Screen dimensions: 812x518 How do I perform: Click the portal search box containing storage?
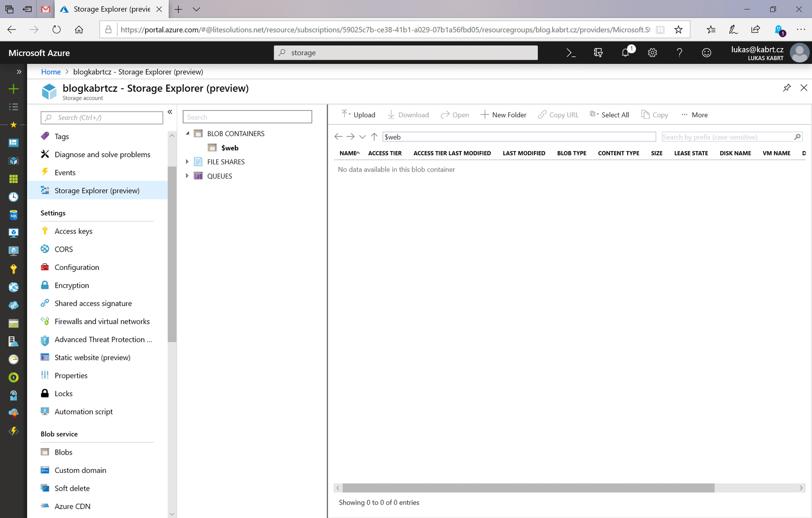coord(405,53)
